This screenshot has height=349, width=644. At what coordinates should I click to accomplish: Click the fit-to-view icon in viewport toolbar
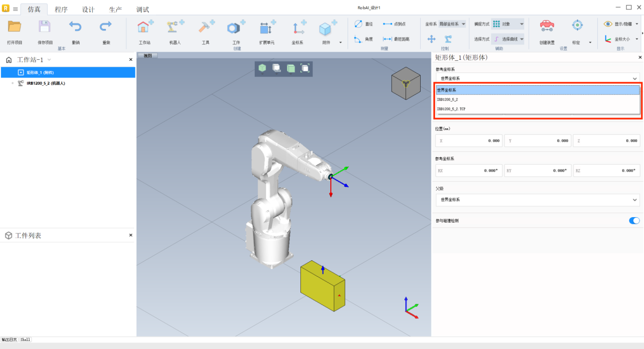[x=305, y=68]
